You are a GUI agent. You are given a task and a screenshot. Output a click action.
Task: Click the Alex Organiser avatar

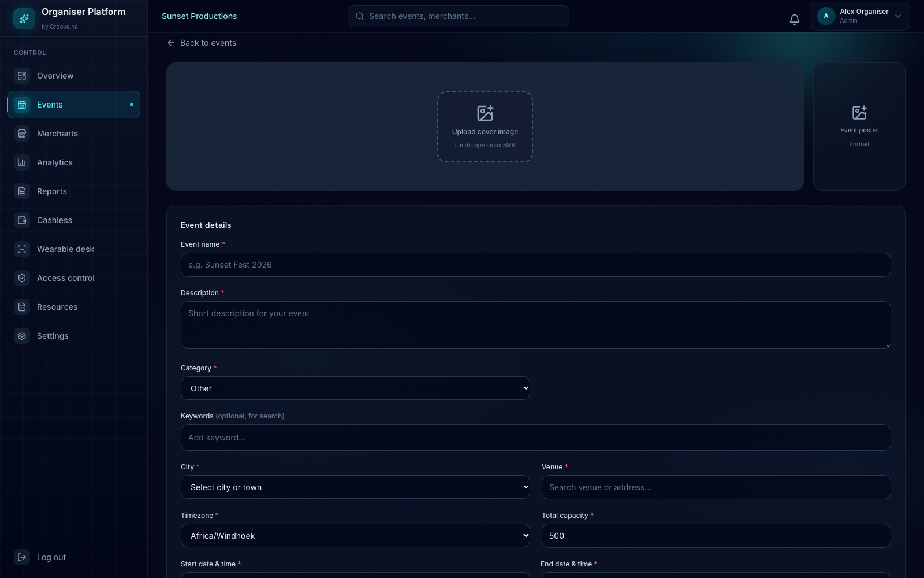(x=826, y=16)
